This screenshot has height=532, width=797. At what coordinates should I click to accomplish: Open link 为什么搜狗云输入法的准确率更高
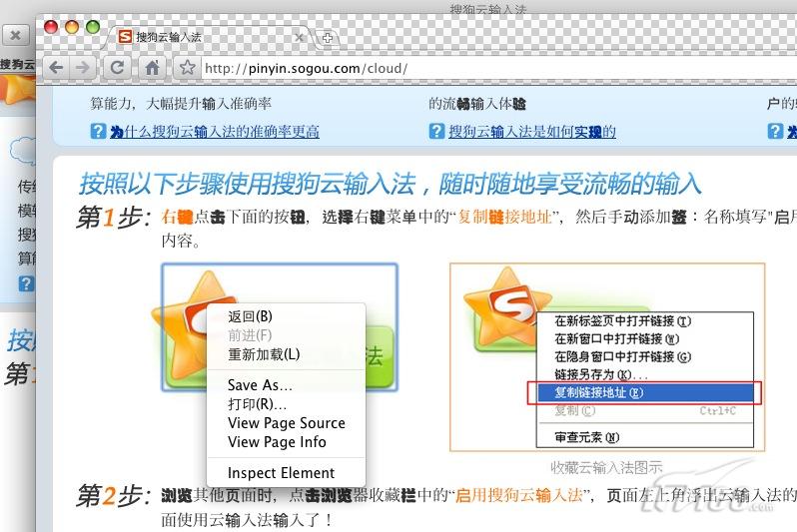point(215,132)
